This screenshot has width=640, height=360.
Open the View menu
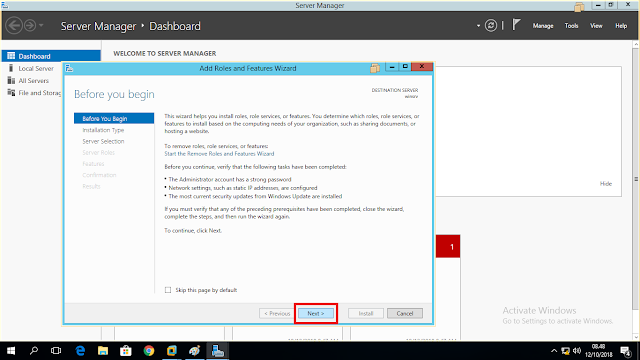tap(596, 26)
